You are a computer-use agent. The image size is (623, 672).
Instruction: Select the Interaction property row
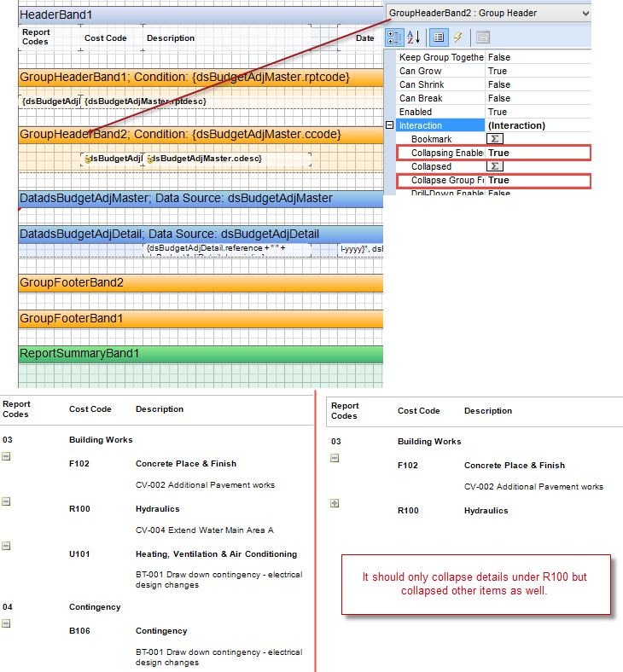494,125
